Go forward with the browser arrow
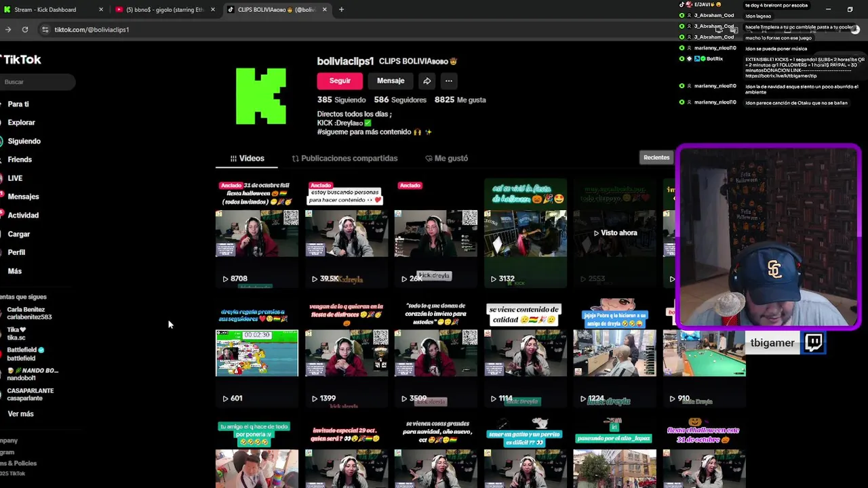The image size is (868, 488). pos(8,29)
